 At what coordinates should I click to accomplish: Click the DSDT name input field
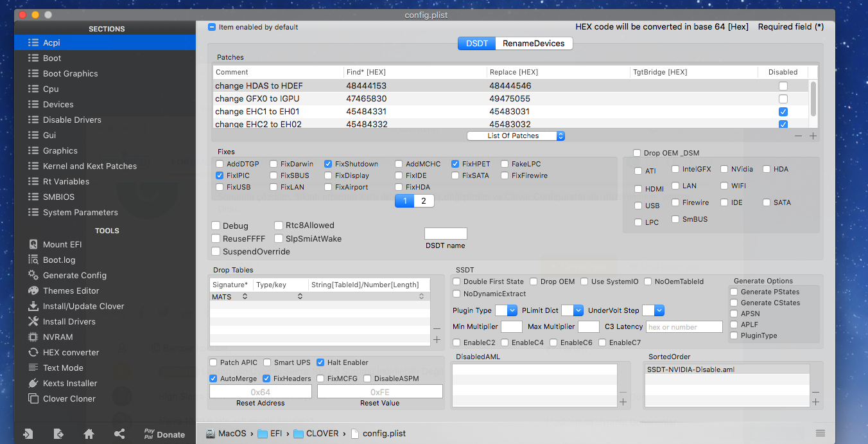point(446,233)
